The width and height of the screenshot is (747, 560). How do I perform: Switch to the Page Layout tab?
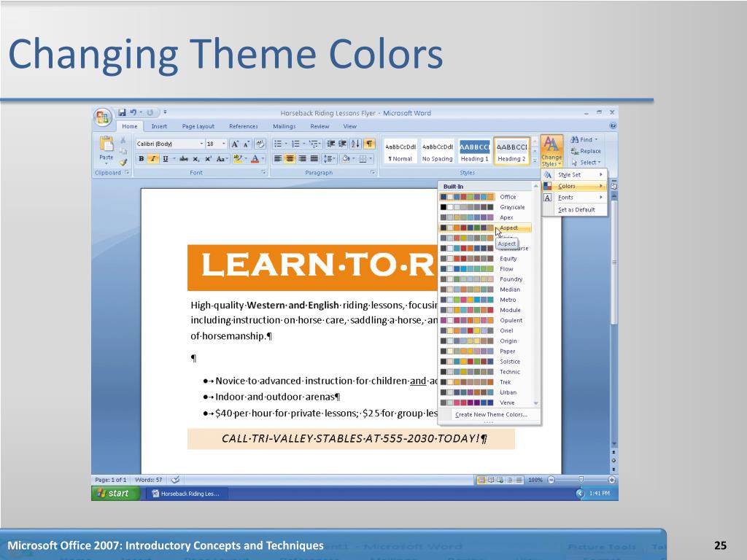click(198, 126)
